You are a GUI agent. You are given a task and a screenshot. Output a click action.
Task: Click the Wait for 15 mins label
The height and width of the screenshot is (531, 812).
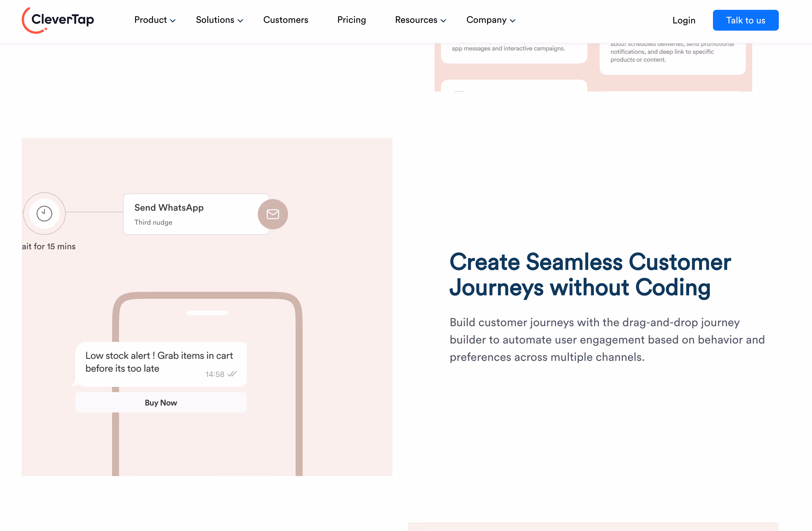[49, 246]
